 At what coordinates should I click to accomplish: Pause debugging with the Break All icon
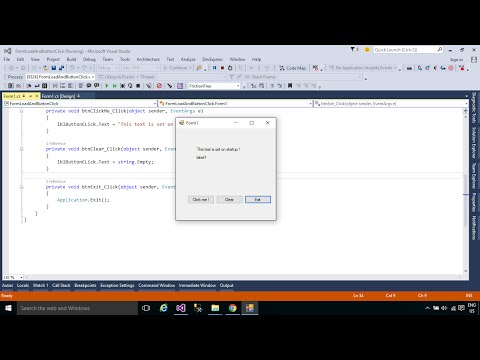(214, 68)
